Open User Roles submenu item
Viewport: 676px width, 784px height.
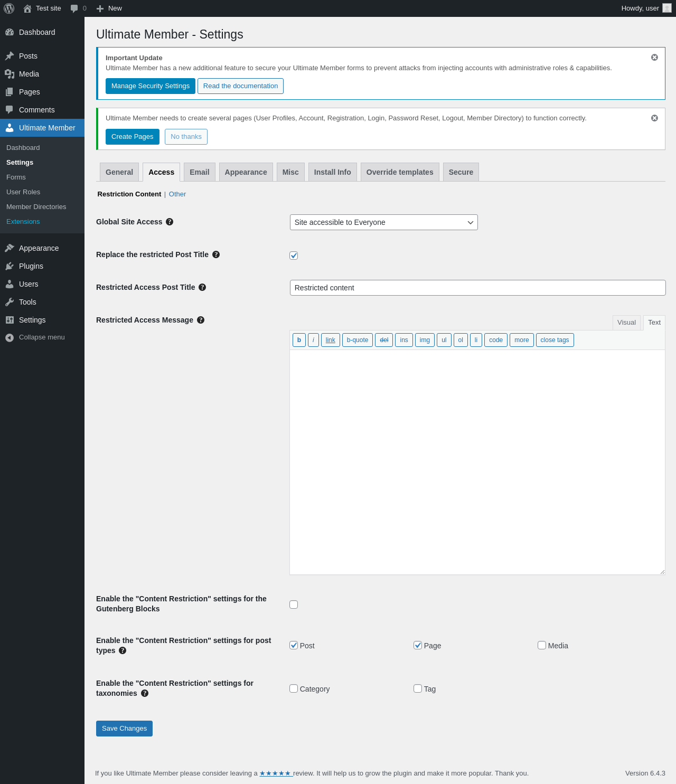42,192
